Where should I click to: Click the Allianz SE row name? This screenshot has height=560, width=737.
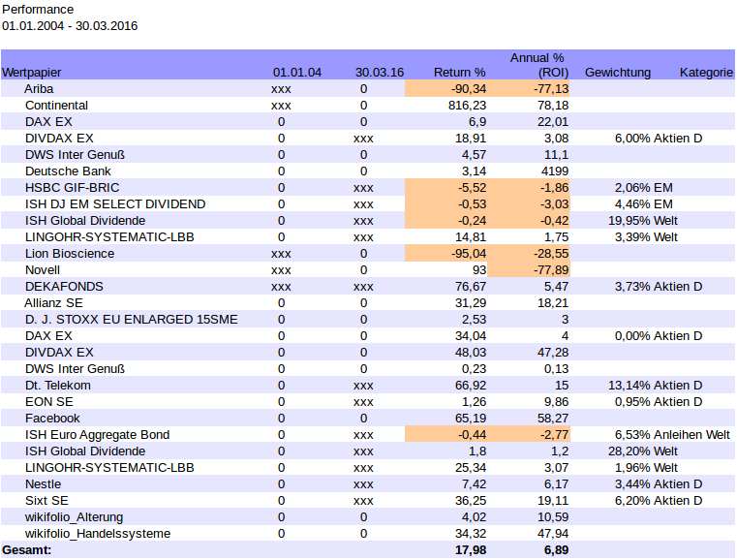click(x=53, y=303)
